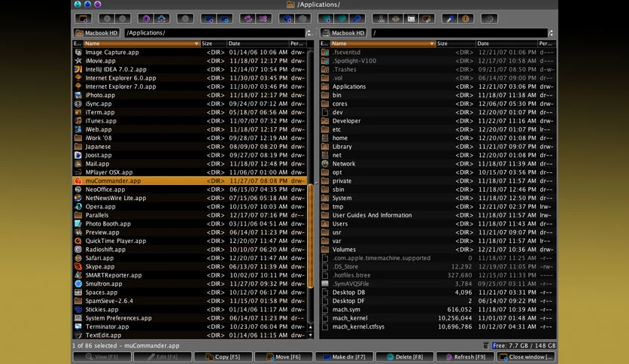
Task: Select IntelliJ IDEA 7.0.2.app row
Action: 190,69
